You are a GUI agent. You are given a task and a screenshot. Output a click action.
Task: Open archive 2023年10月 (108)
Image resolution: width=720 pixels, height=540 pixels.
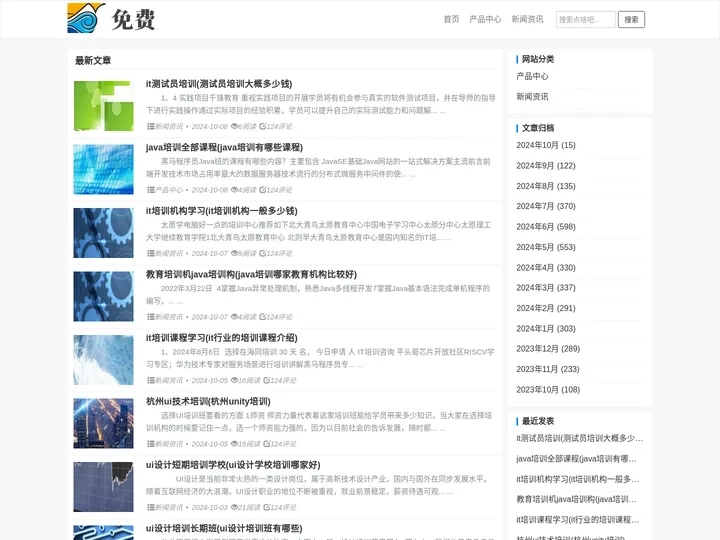tap(548, 389)
